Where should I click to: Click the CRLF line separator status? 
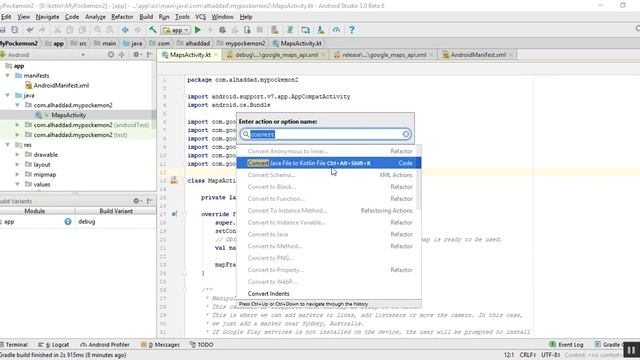527,355
